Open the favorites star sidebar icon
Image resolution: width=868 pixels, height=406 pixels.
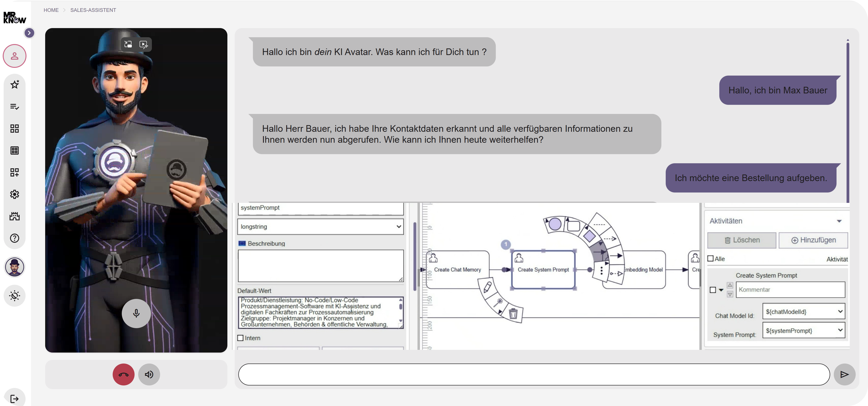[15, 84]
